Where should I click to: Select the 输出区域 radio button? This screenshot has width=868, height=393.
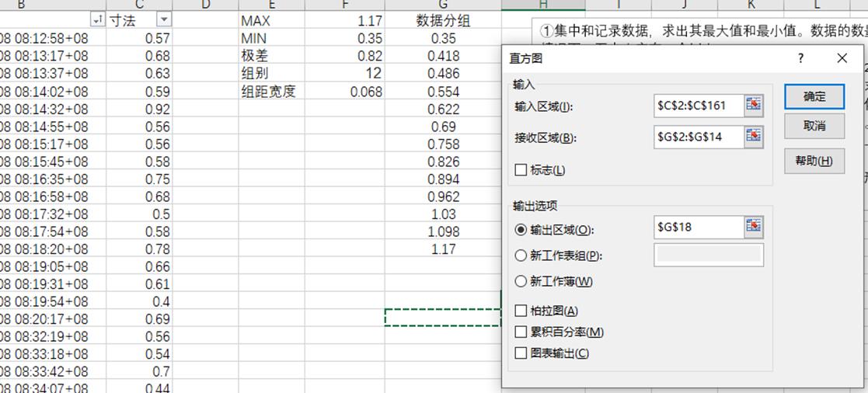point(521,229)
